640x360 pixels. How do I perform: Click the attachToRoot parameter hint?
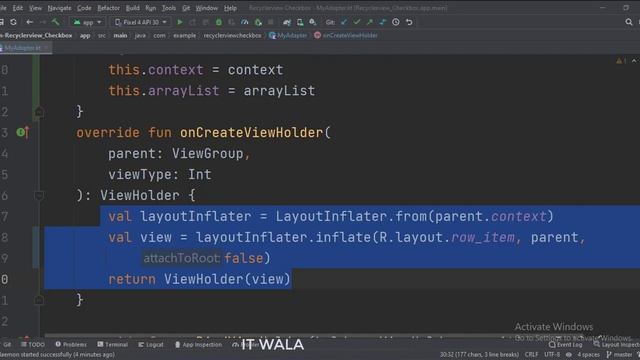click(x=182, y=258)
